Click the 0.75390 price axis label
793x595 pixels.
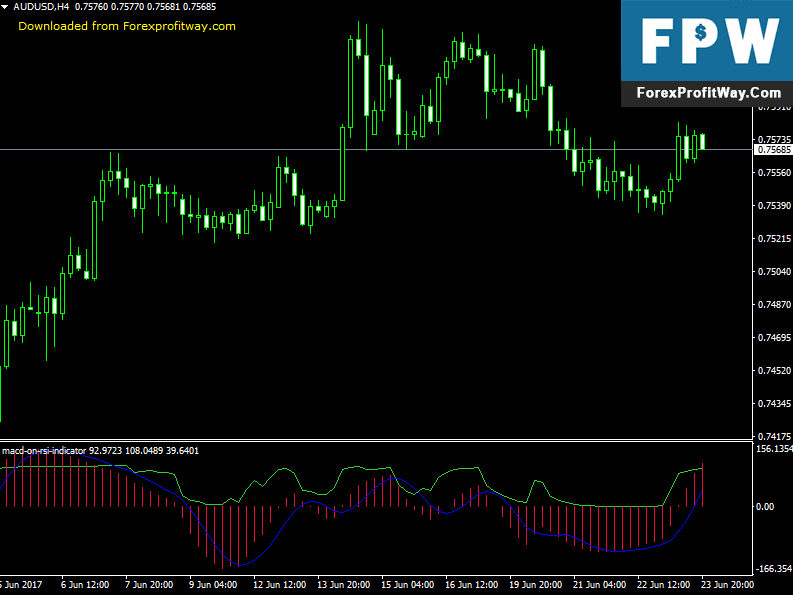[774, 205]
